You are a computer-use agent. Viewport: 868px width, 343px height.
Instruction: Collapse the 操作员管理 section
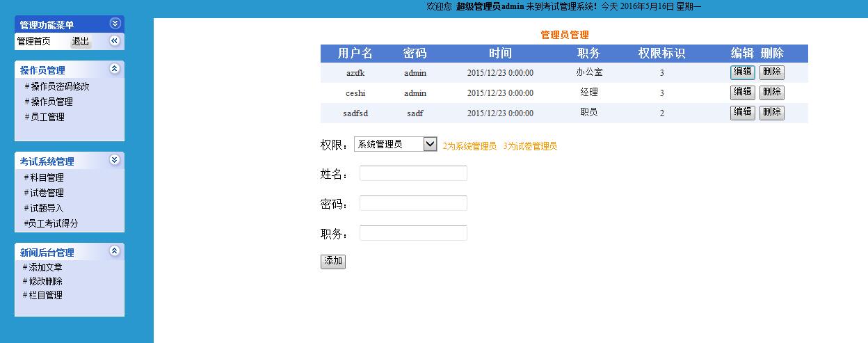coord(115,69)
